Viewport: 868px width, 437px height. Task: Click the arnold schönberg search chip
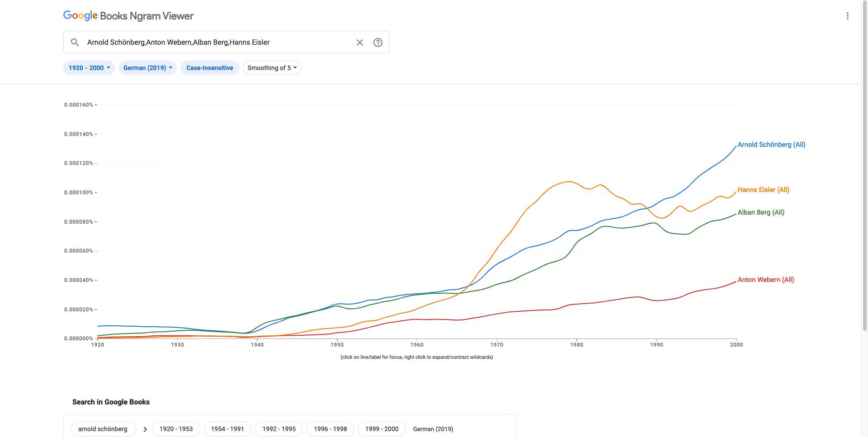[103, 429]
